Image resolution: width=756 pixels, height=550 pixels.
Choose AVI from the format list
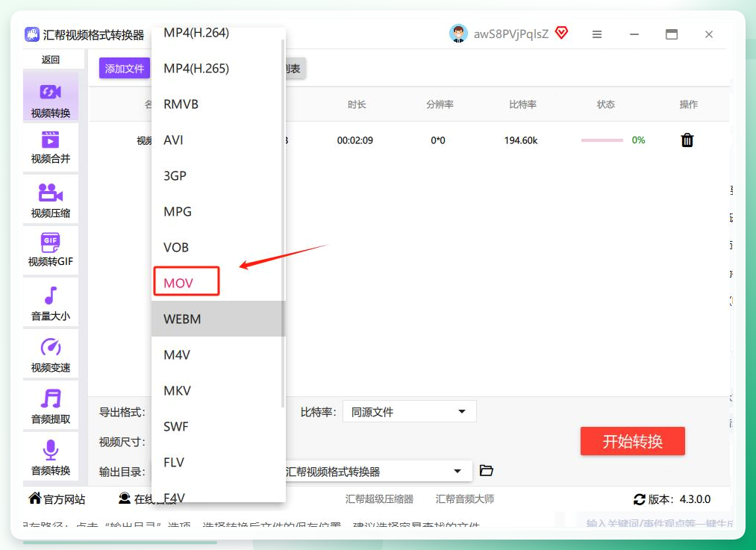coord(218,140)
